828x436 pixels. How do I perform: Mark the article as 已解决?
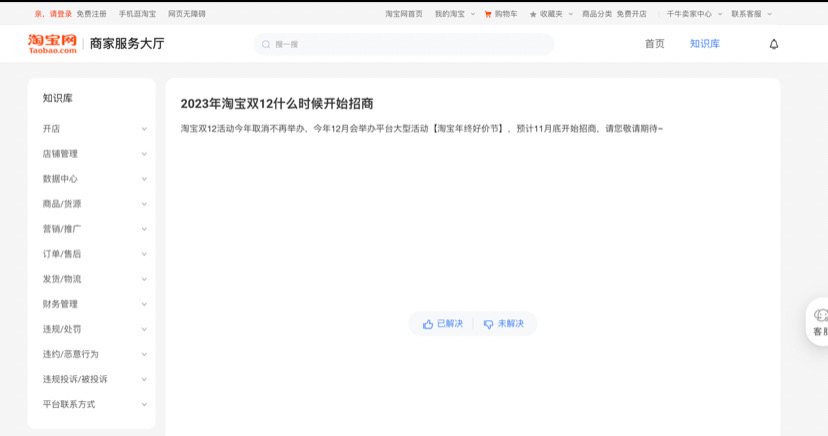[443, 324]
